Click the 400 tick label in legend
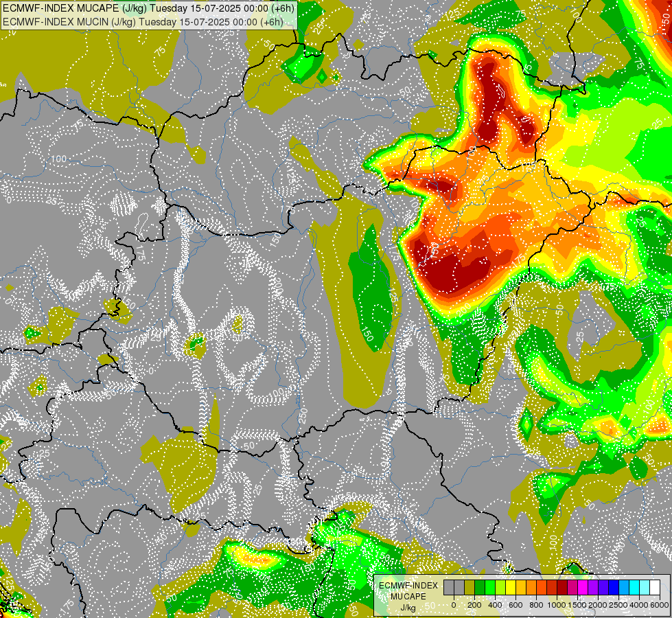Screen dimensions: 672x618 495,605
